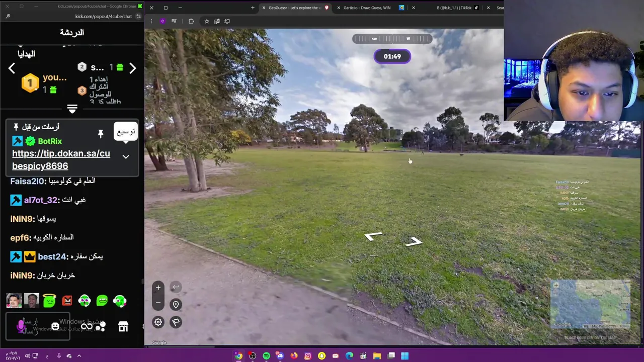Send the laughing face photo emote

32,301
